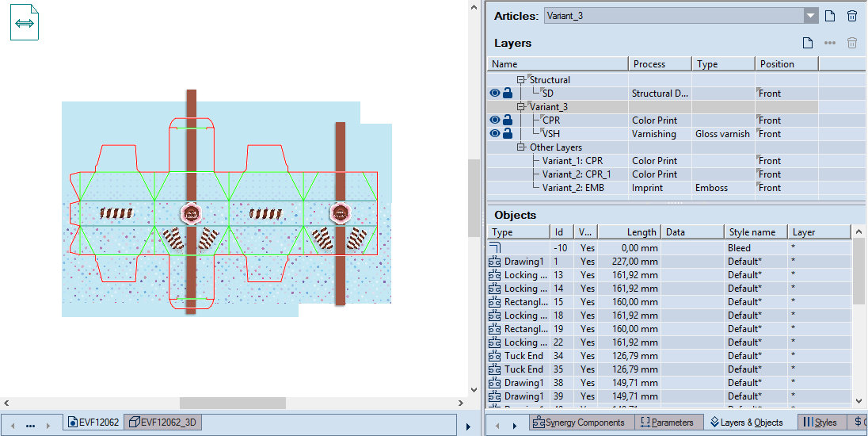
Task: Open the Layers more options ellipsis
Action: coord(830,43)
